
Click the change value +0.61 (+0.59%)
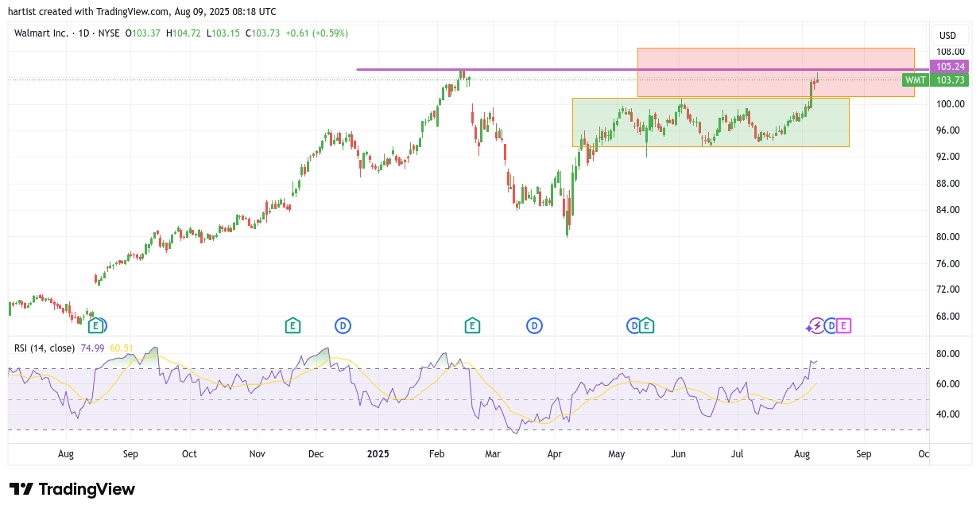pos(317,33)
